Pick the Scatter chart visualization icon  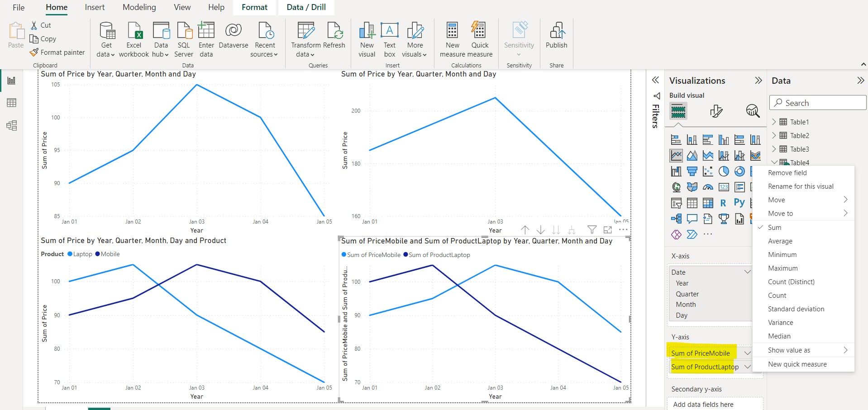coord(708,172)
